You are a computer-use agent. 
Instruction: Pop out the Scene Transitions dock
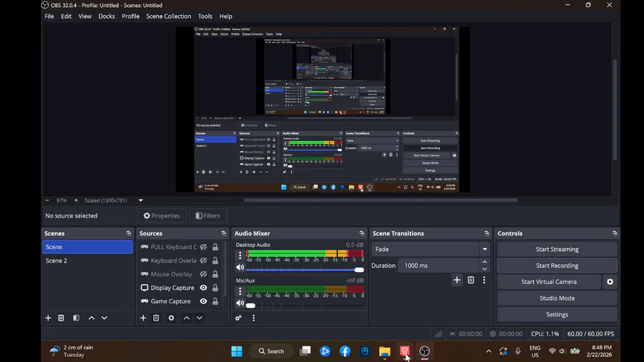coord(487,233)
